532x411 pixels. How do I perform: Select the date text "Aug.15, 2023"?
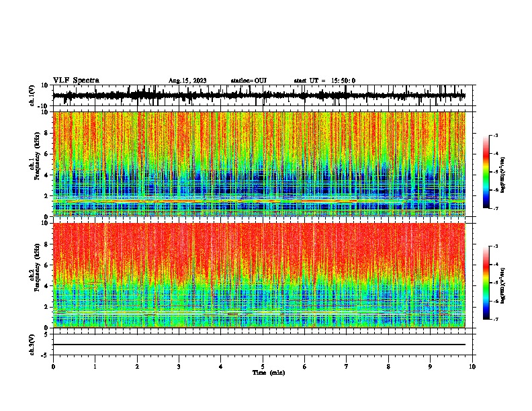[187, 81]
